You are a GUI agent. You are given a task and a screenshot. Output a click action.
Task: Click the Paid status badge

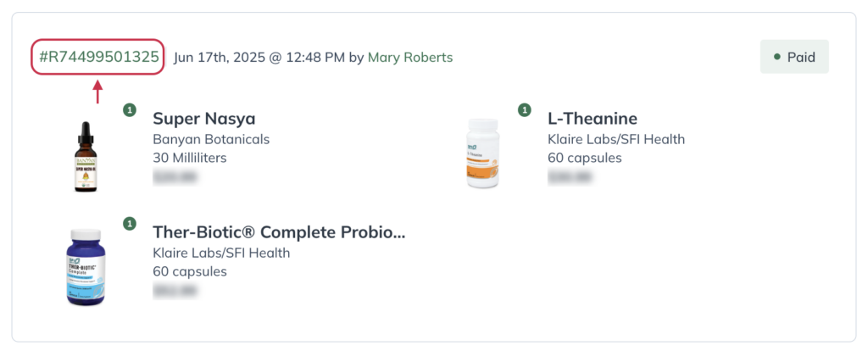point(794,57)
